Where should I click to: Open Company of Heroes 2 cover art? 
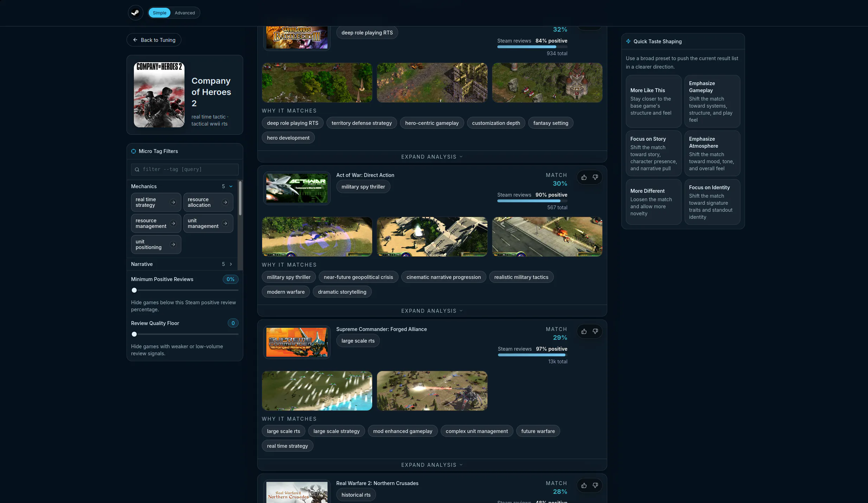tap(159, 95)
